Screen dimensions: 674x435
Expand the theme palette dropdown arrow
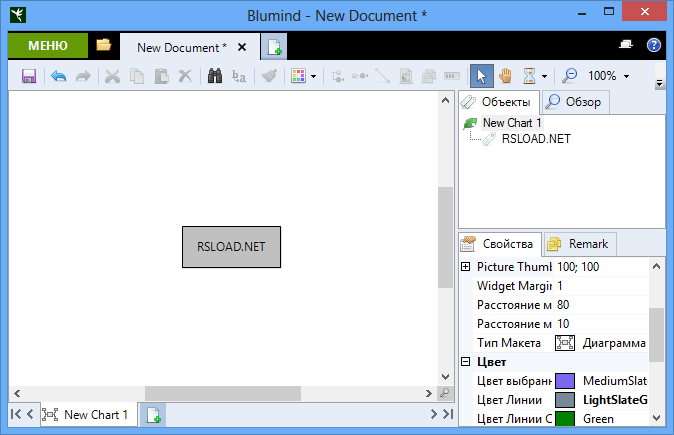point(313,77)
